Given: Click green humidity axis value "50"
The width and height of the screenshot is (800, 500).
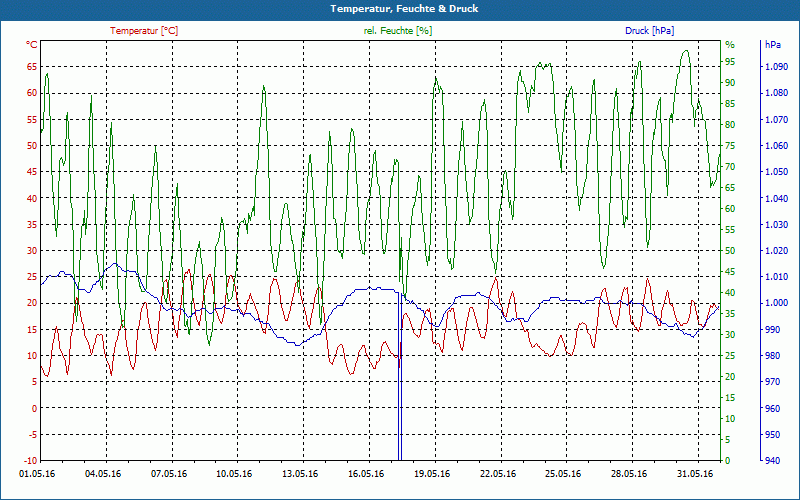Looking at the screenshot, I should (x=730, y=251).
